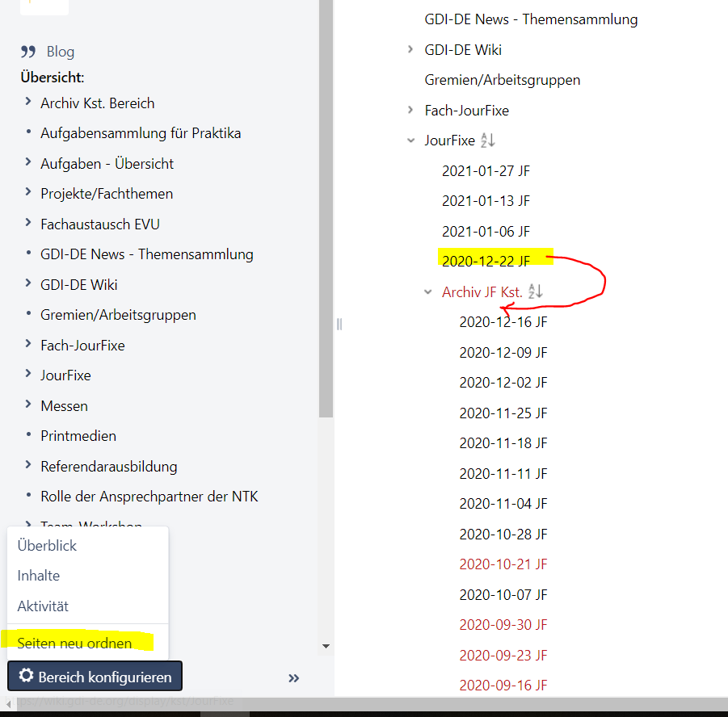Open the Bereich konfigurieren button
This screenshot has height=717, width=728.
tap(95, 677)
